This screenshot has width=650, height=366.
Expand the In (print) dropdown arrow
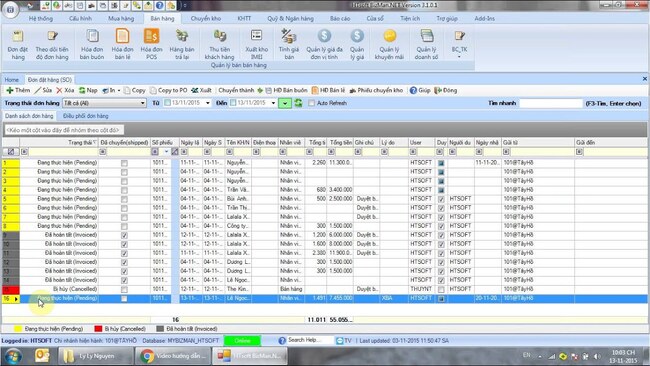point(119,90)
